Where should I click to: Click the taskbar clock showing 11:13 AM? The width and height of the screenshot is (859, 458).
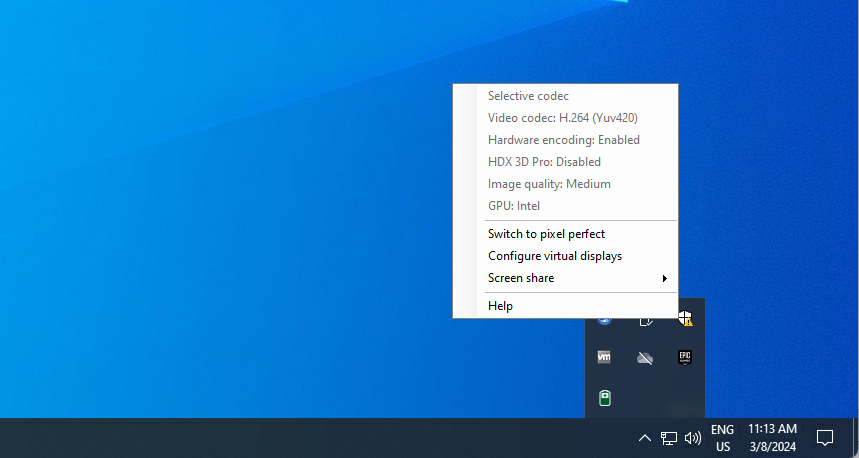(x=772, y=438)
